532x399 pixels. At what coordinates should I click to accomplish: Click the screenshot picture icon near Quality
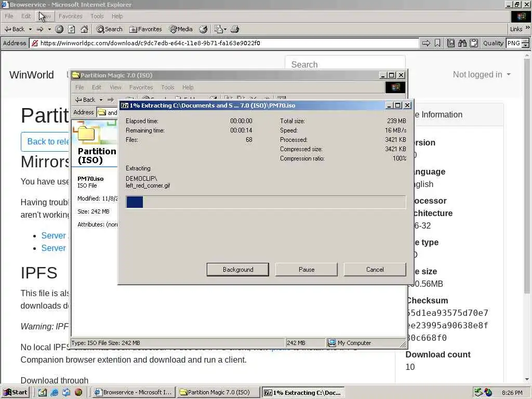tap(450, 43)
